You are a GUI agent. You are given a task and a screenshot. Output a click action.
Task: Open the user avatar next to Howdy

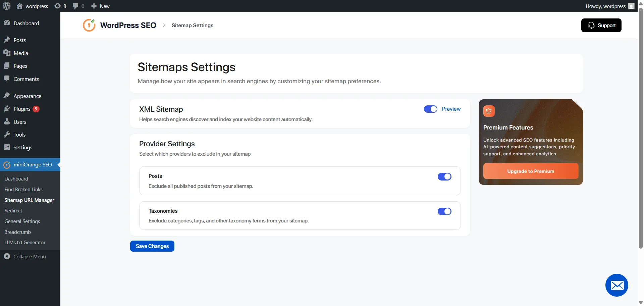[x=631, y=6]
